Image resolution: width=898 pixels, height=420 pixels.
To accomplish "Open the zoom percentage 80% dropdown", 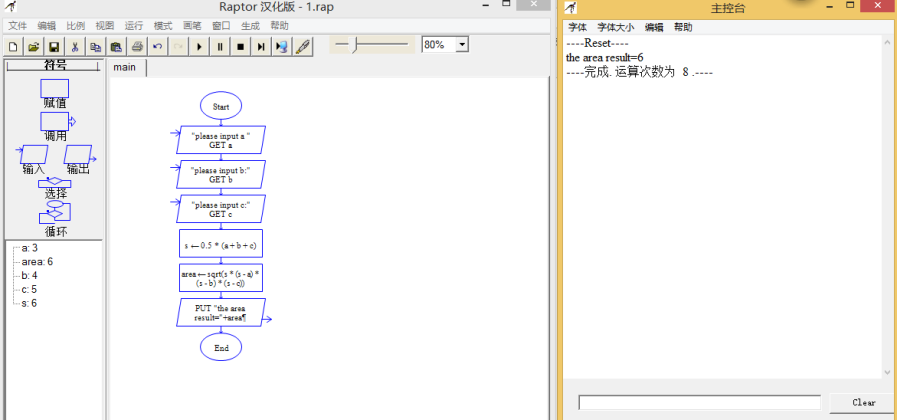I will pyautogui.click(x=462, y=45).
